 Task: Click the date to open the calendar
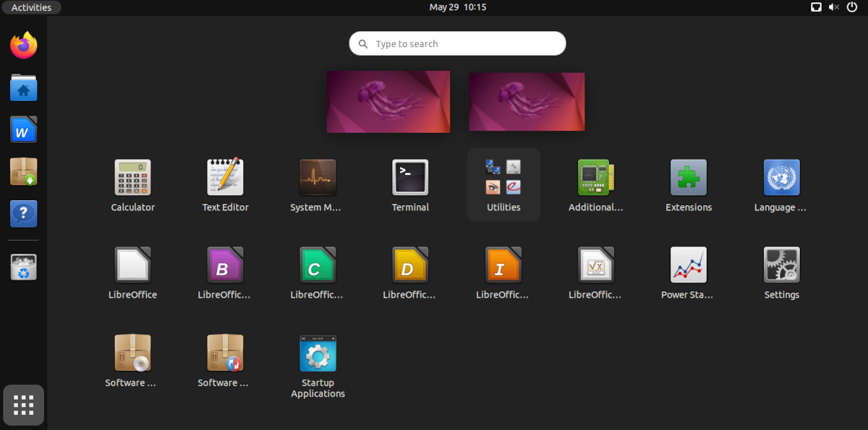coord(457,7)
